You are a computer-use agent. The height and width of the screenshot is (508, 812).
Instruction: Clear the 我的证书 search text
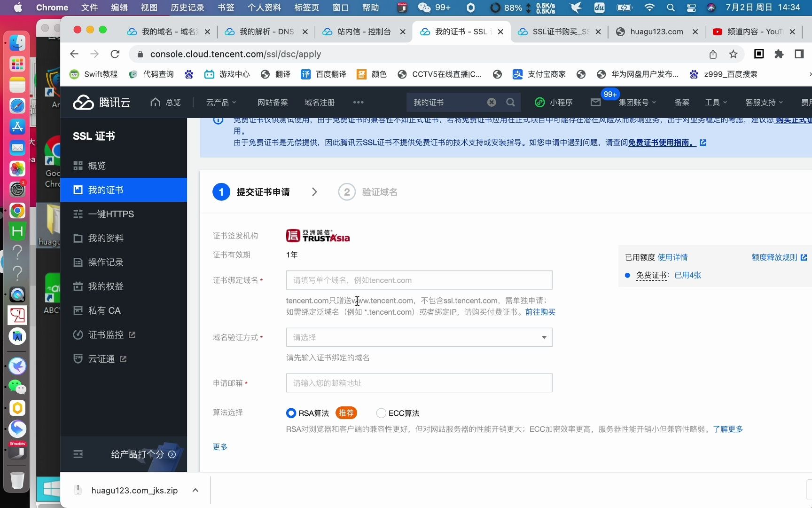pyautogui.click(x=492, y=102)
